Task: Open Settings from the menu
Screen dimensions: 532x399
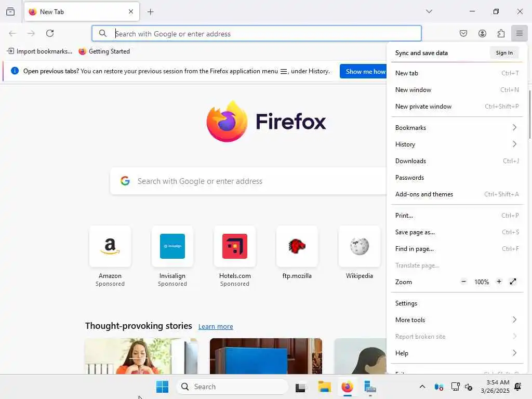Action: (x=457, y=303)
